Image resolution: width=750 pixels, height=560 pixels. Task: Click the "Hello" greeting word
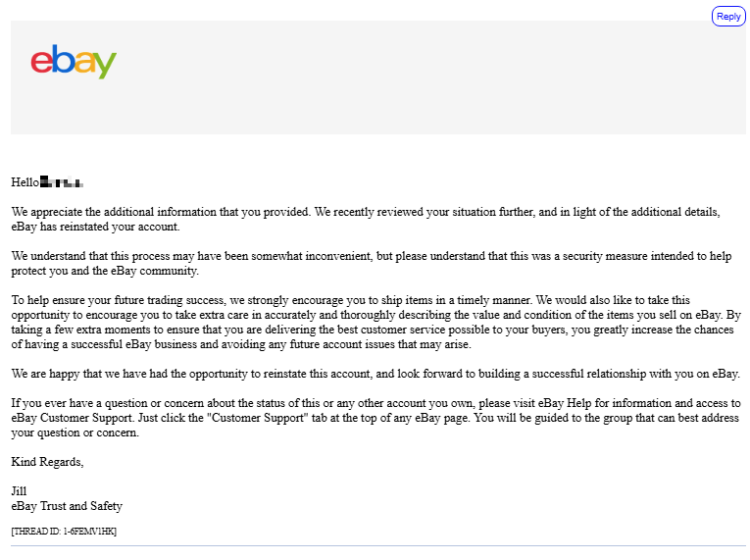pos(25,182)
